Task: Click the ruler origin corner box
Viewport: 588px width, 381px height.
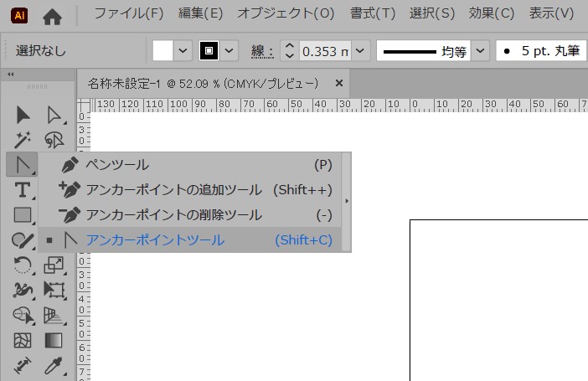Action: click(84, 106)
